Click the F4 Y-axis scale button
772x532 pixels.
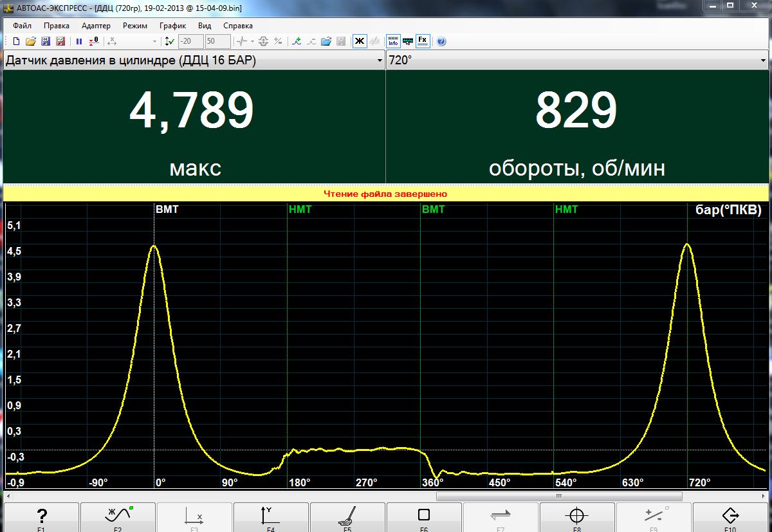[271, 517]
